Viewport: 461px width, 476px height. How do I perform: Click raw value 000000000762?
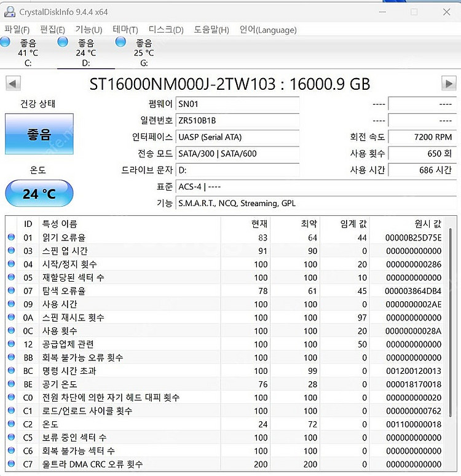pyautogui.click(x=414, y=411)
